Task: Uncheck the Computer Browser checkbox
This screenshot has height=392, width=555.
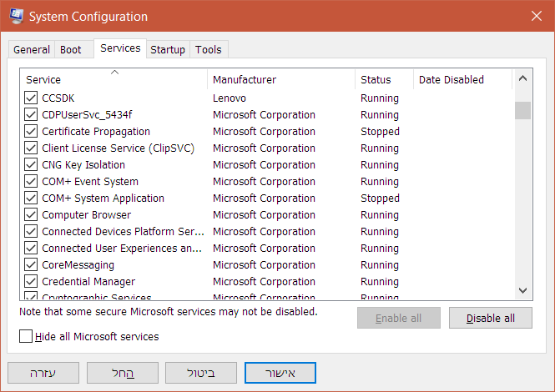Action: click(31, 214)
